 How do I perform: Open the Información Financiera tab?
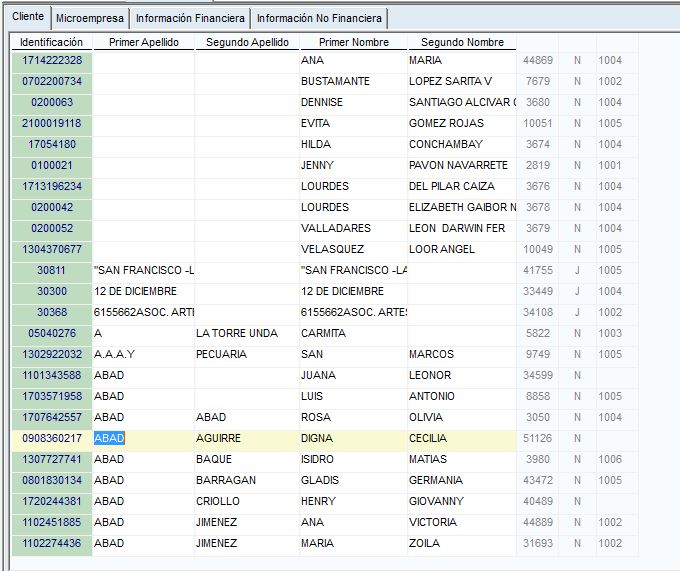pos(190,19)
